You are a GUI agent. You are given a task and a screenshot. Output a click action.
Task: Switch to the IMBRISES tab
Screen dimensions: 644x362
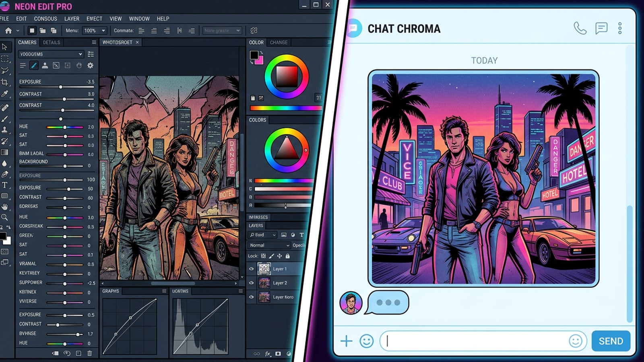tap(258, 217)
